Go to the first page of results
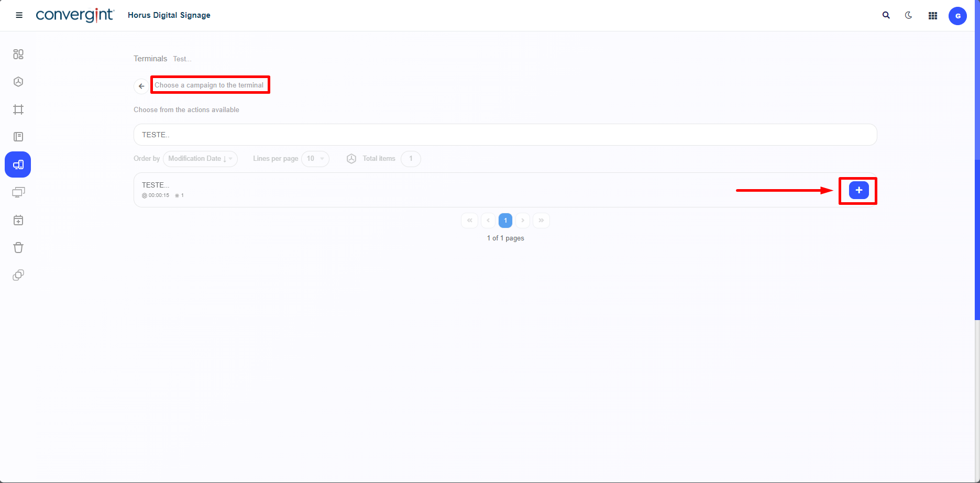The height and width of the screenshot is (483, 980). 470,221
